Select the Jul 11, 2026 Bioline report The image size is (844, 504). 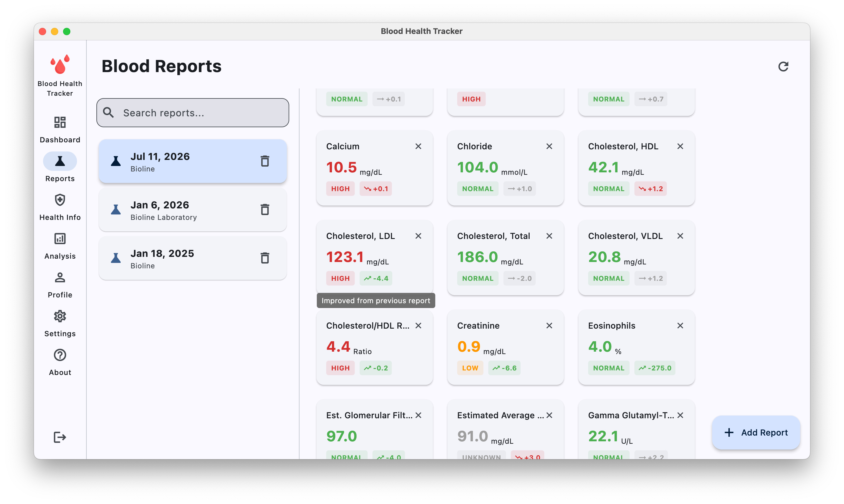click(x=193, y=161)
